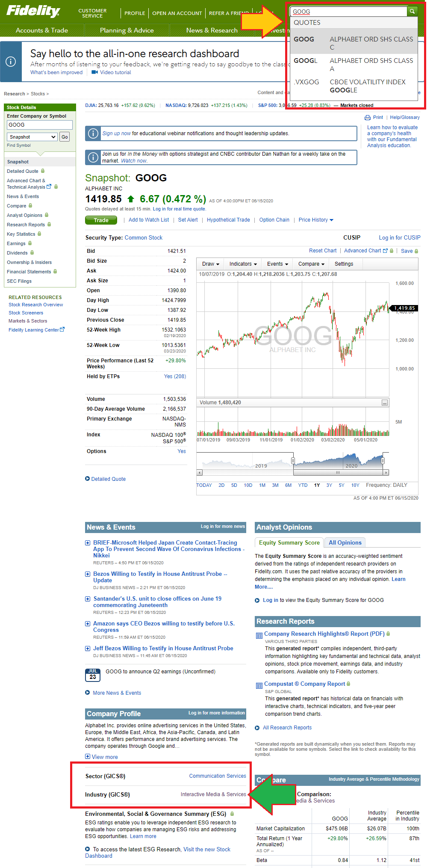The height and width of the screenshot is (868, 442).
Task: Expand the Santander's U.S. unit news story
Action: pos(88,599)
